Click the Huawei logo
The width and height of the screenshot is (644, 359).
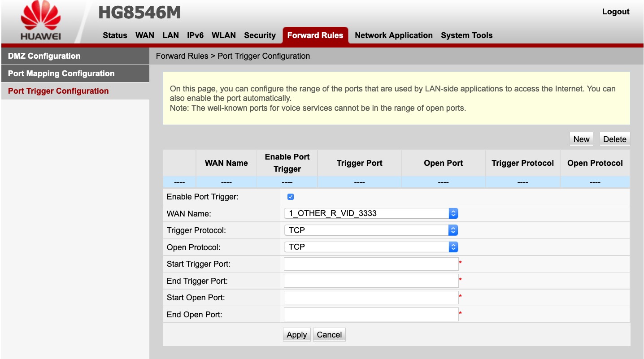41,21
